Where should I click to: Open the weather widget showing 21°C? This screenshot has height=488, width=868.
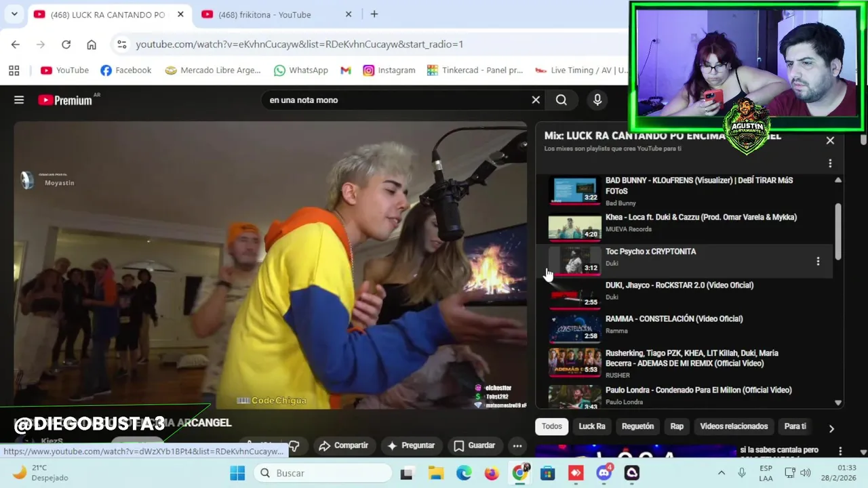pos(41,472)
